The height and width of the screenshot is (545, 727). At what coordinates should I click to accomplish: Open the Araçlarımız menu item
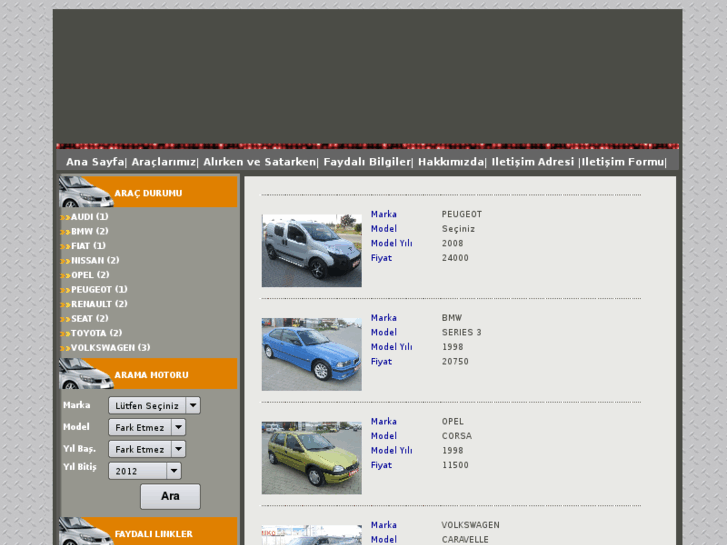click(x=163, y=162)
